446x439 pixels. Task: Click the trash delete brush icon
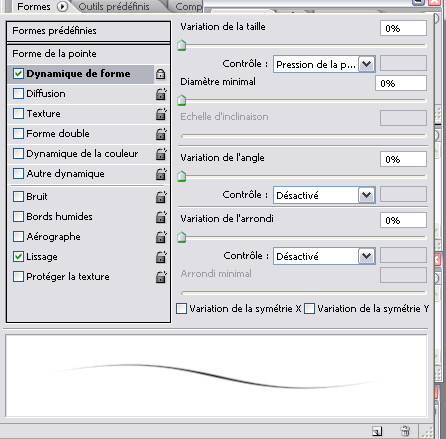(405, 431)
